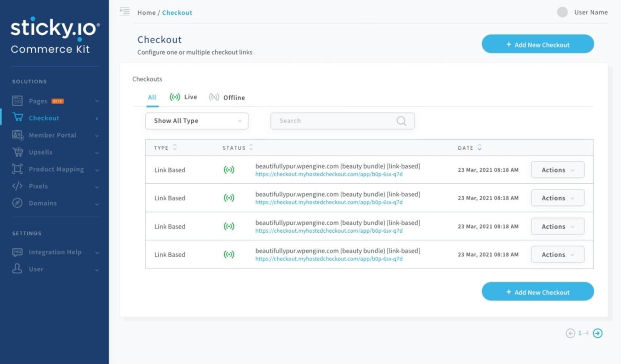Viewport: 621px width, 364px height.
Task: Click the Home breadcrumb link
Action: pos(146,12)
